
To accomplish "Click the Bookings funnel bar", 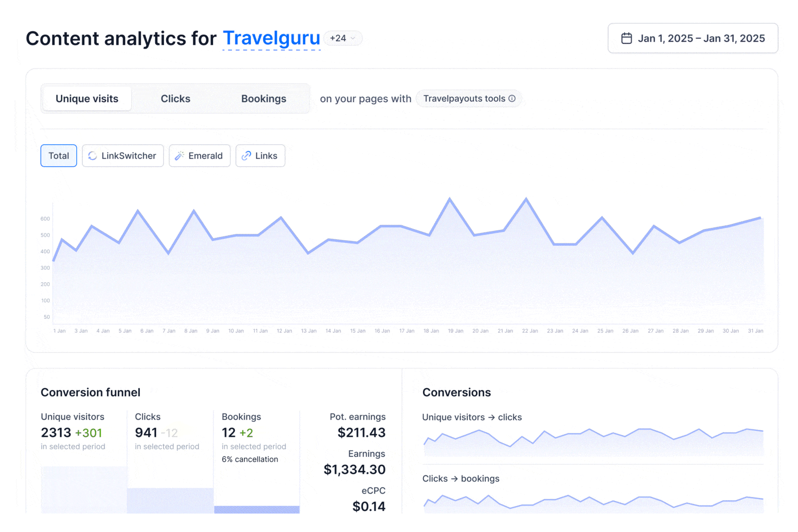I will click(x=257, y=510).
